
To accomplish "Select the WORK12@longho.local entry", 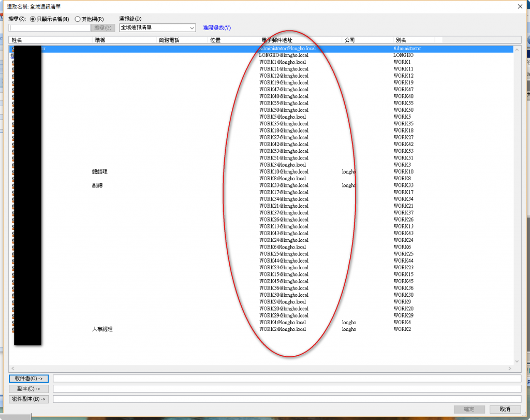I will coord(284,76).
